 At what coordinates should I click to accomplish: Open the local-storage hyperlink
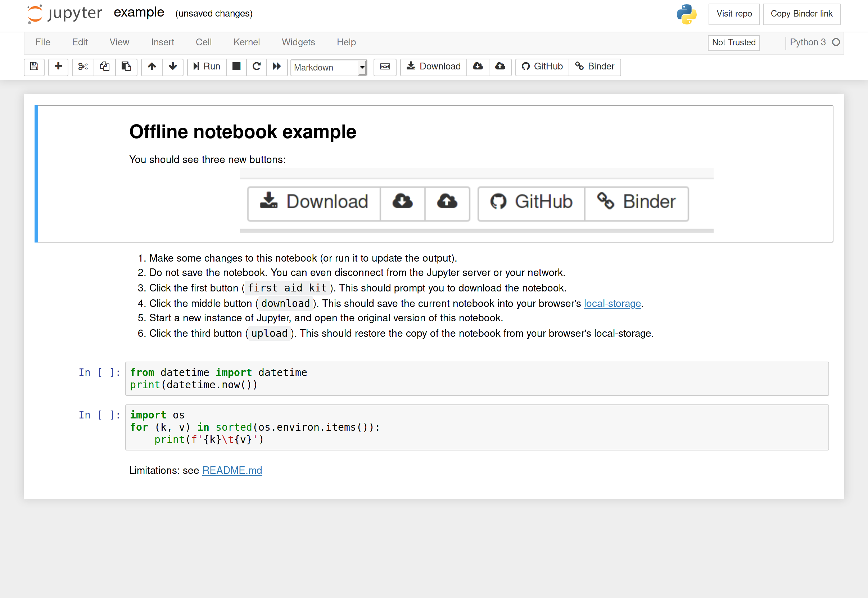(x=612, y=303)
